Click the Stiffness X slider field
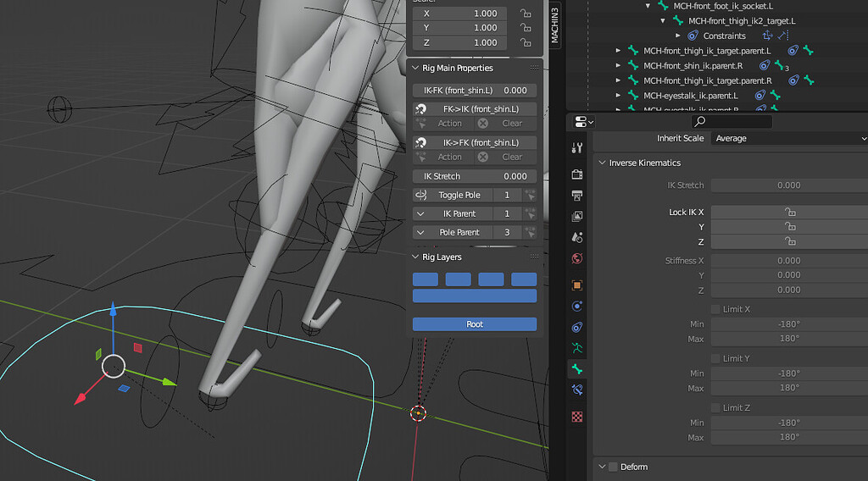This screenshot has height=481, width=868. point(789,261)
